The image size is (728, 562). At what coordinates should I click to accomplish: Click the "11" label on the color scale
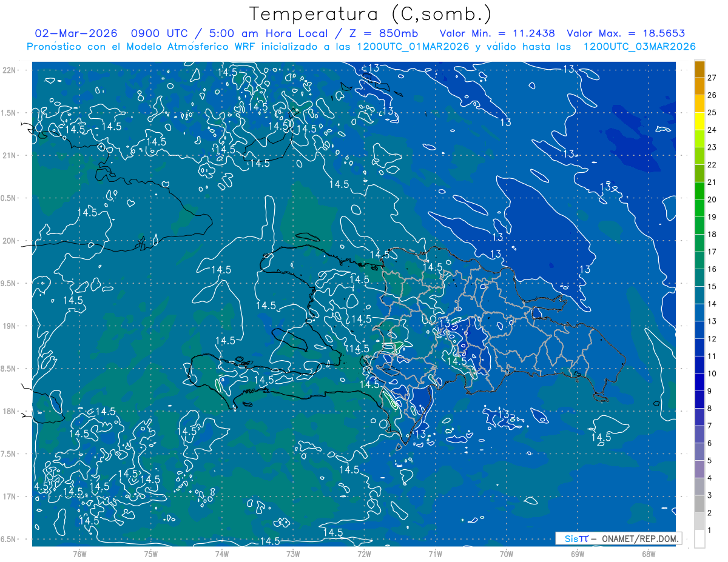point(712,356)
